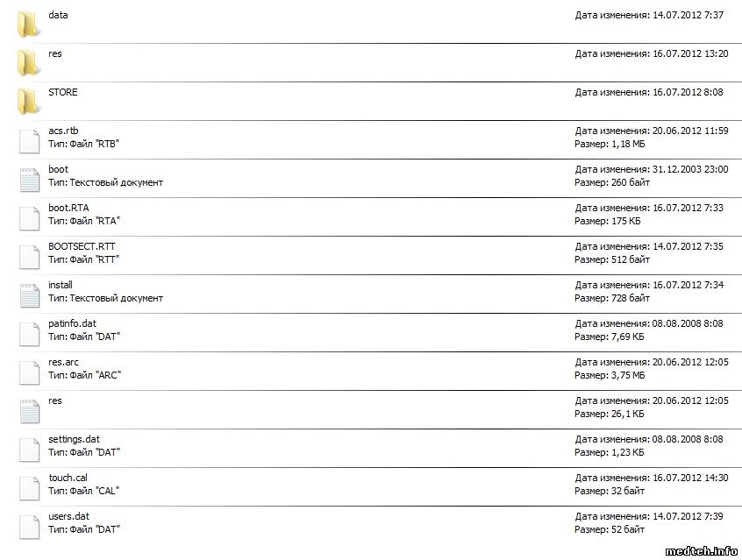Select the STORE folder icon

[28, 101]
